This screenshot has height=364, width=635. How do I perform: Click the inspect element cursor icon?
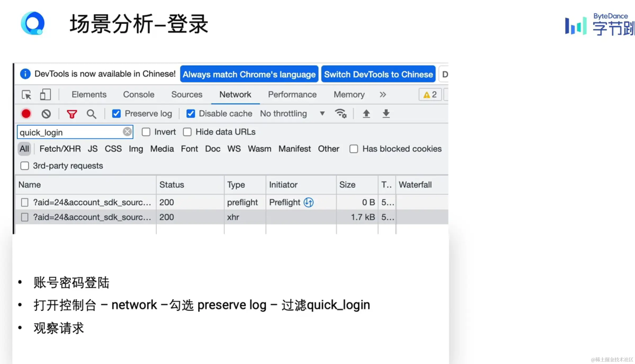coord(26,95)
